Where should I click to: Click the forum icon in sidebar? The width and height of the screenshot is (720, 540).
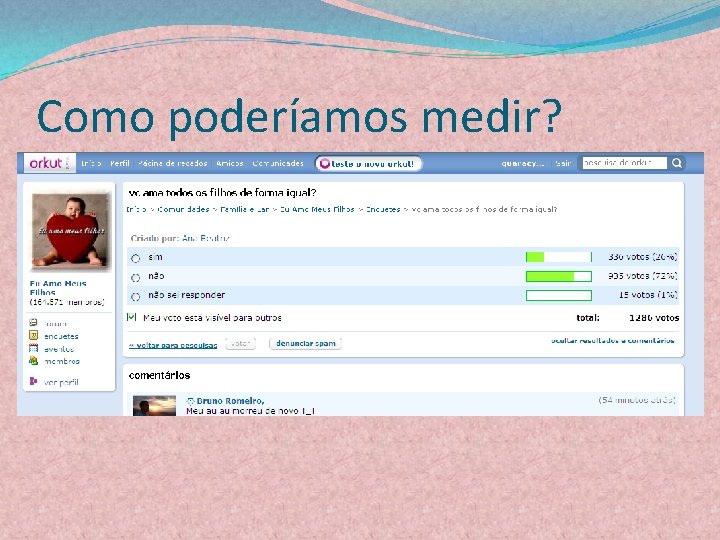(x=34, y=323)
